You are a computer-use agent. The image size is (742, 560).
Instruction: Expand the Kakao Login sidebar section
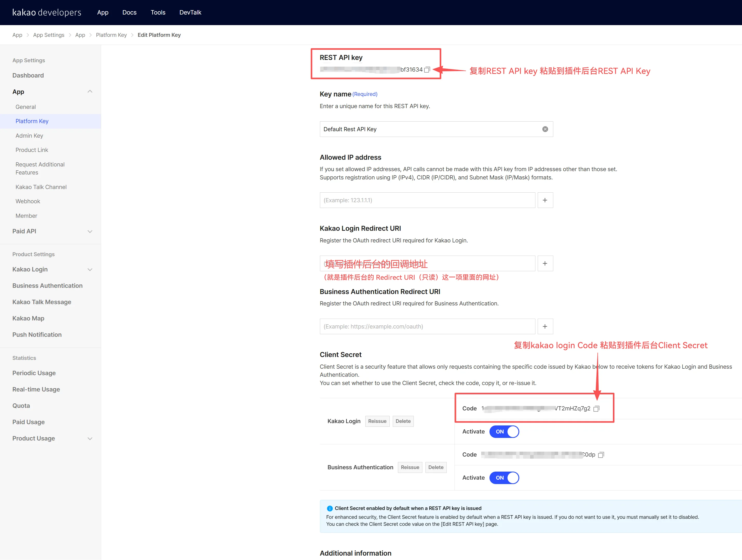[x=90, y=270]
